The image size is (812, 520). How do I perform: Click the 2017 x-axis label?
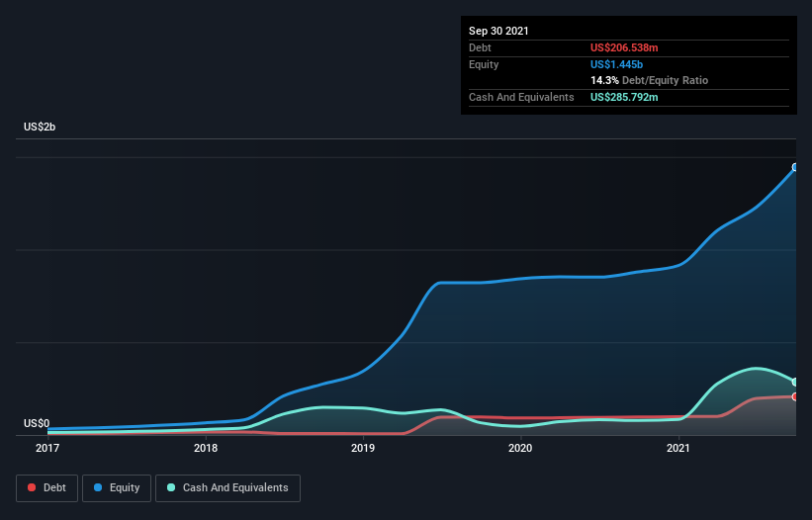(47, 448)
